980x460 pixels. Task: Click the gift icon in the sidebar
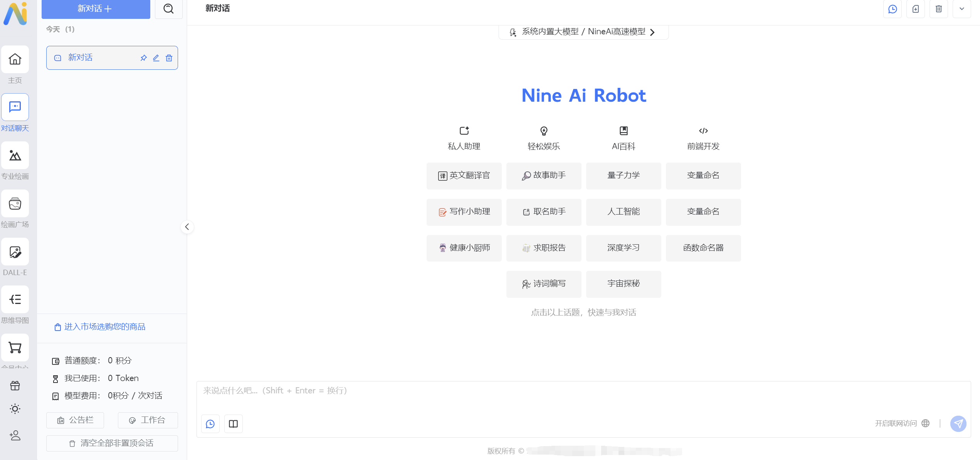point(15,386)
